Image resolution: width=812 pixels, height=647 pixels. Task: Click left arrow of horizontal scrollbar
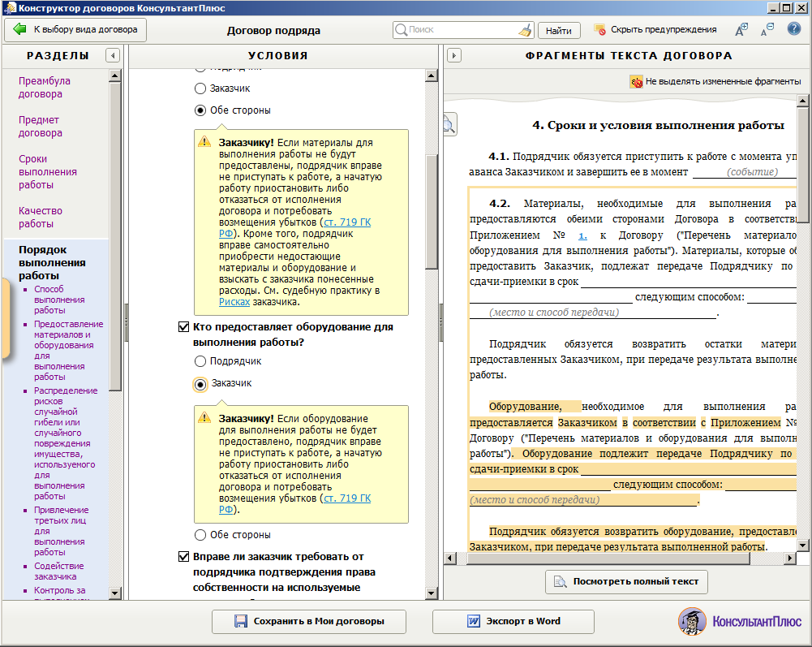(450, 559)
